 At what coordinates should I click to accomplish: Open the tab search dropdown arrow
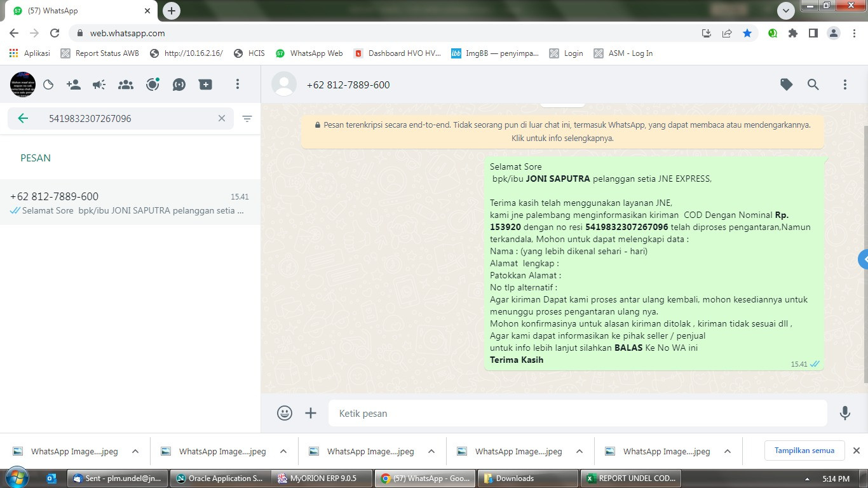click(x=786, y=10)
